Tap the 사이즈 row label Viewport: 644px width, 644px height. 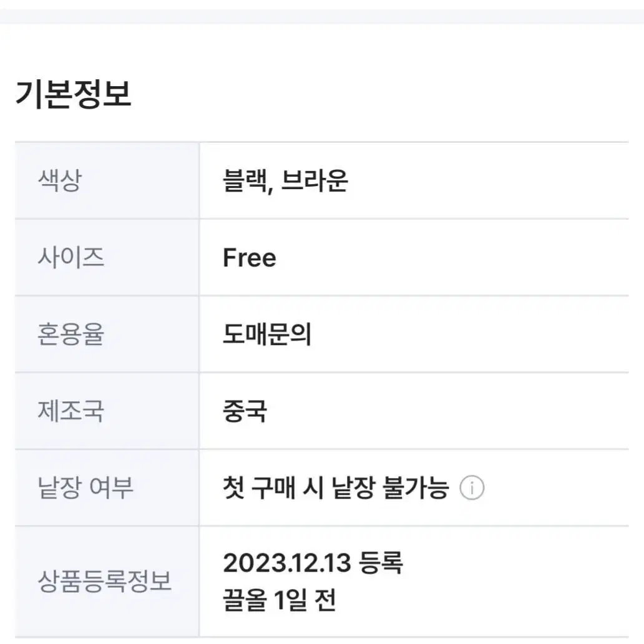pyautogui.click(x=71, y=258)
